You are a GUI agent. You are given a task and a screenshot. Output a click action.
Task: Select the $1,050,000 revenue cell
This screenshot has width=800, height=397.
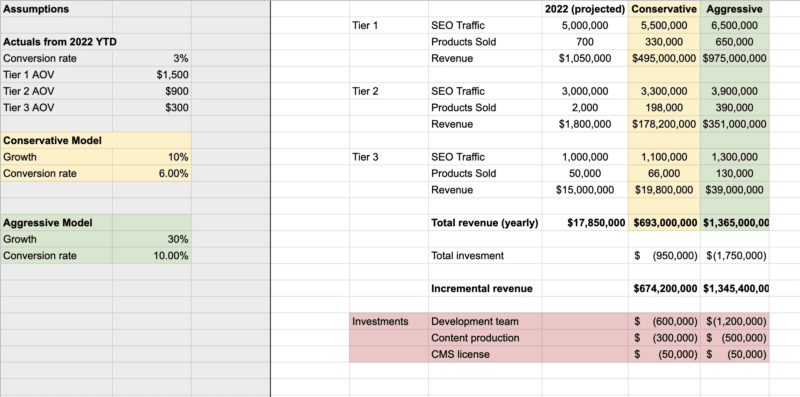pos(585,58)
